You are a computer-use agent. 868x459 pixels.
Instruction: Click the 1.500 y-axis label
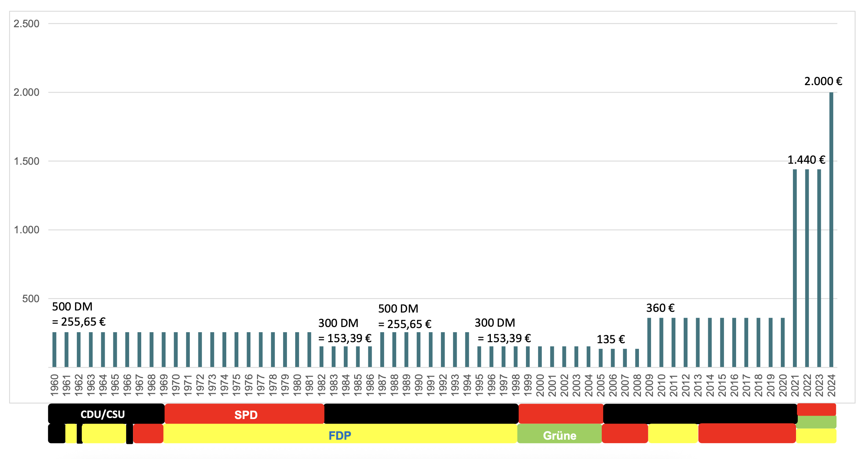(27, 161)
